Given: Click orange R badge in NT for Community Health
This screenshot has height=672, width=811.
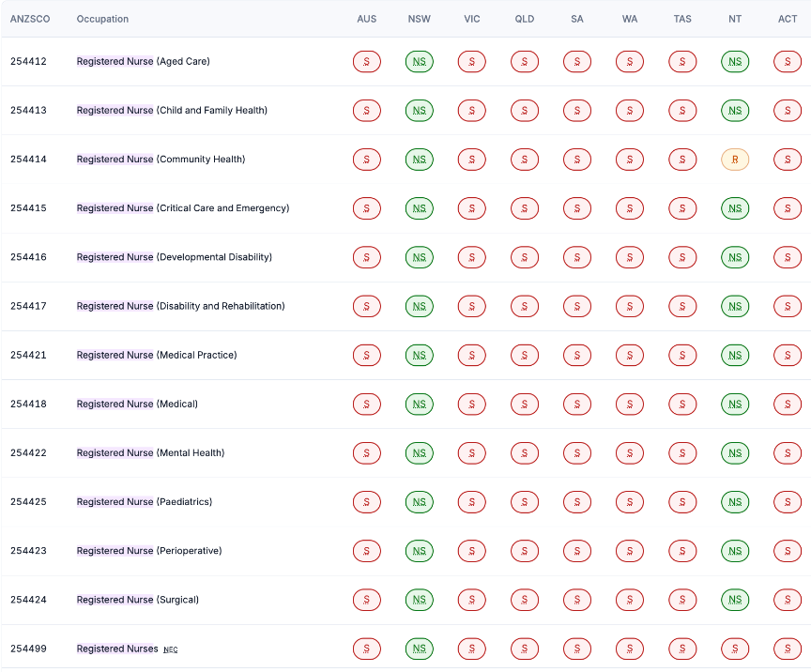Looking at the screenshot, I should tap(735, 160).
